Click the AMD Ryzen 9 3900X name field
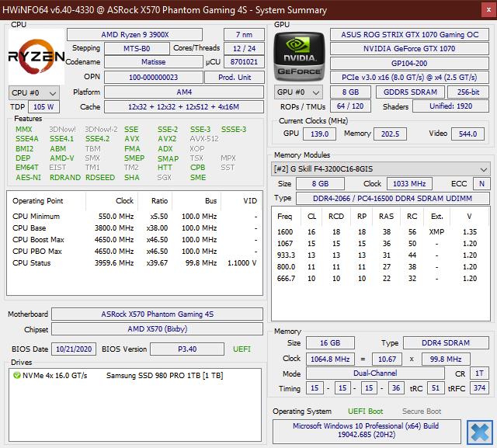This screenshot has height=448, width=497. coord(134,34)
